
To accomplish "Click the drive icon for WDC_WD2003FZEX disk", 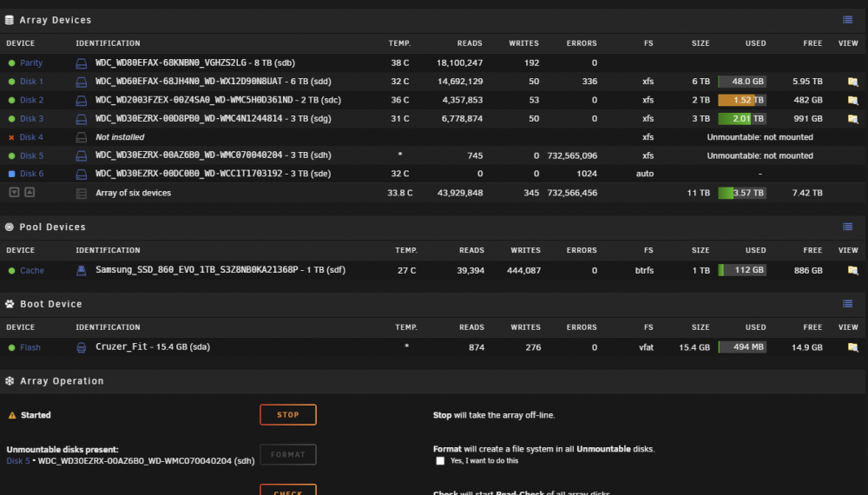I will (82, 100).
